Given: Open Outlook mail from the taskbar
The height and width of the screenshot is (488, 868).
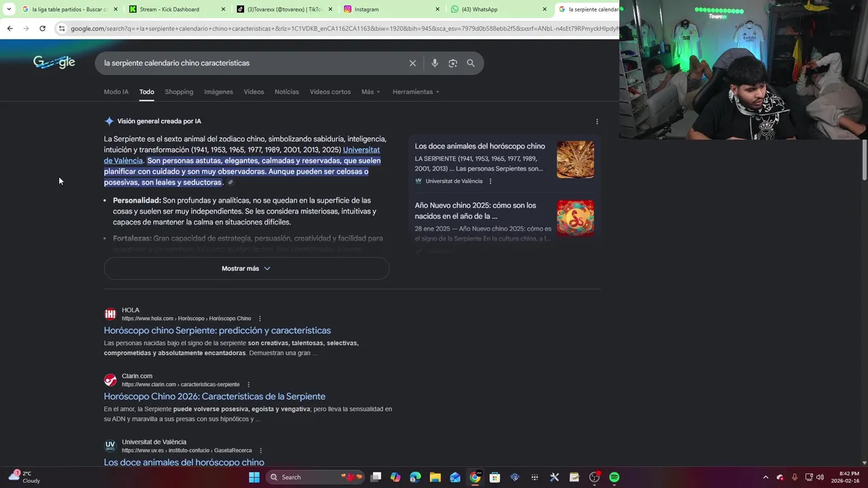Looking at the screenshot, I should tap(455, 477).
